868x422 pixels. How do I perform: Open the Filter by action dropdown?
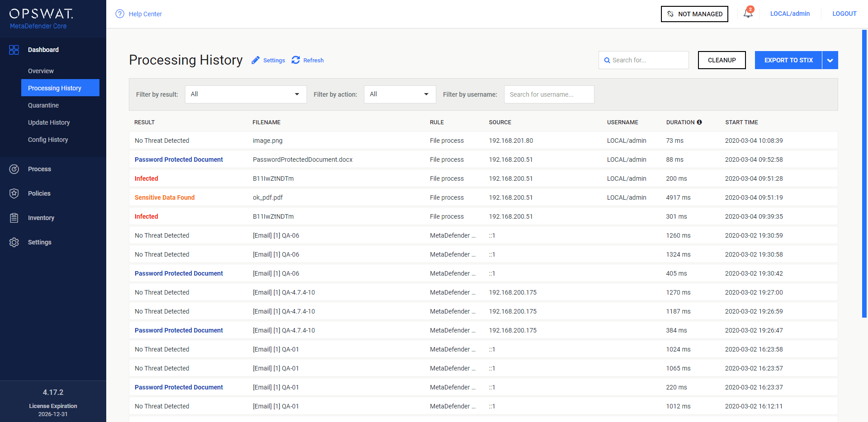(400, 94)
